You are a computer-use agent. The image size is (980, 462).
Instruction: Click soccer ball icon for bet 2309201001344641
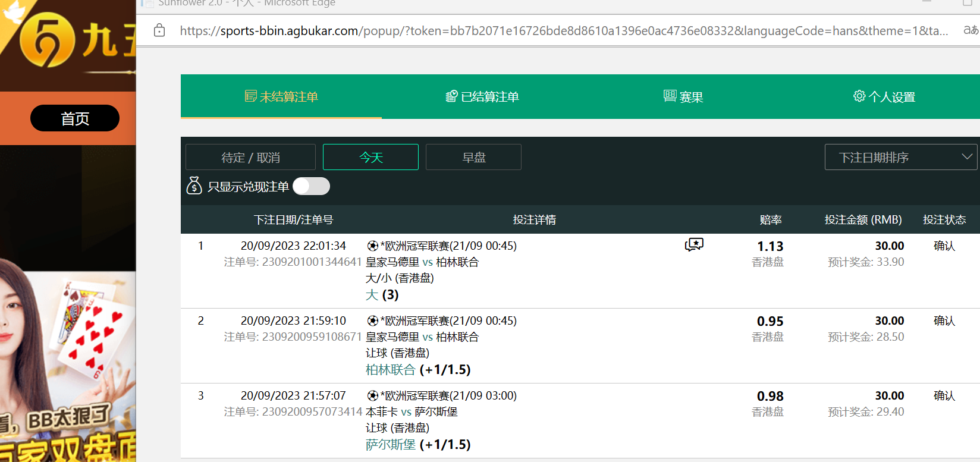tap(373, 246)
